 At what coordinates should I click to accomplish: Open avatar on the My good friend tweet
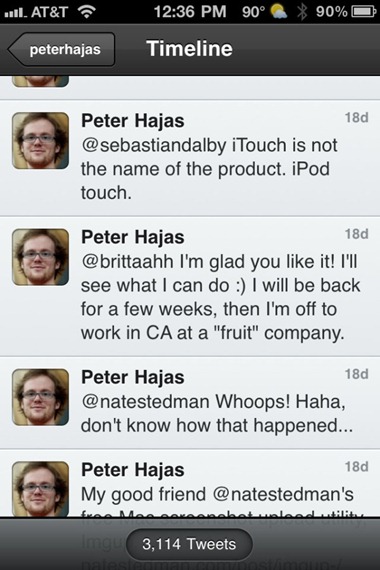(40, 489)
